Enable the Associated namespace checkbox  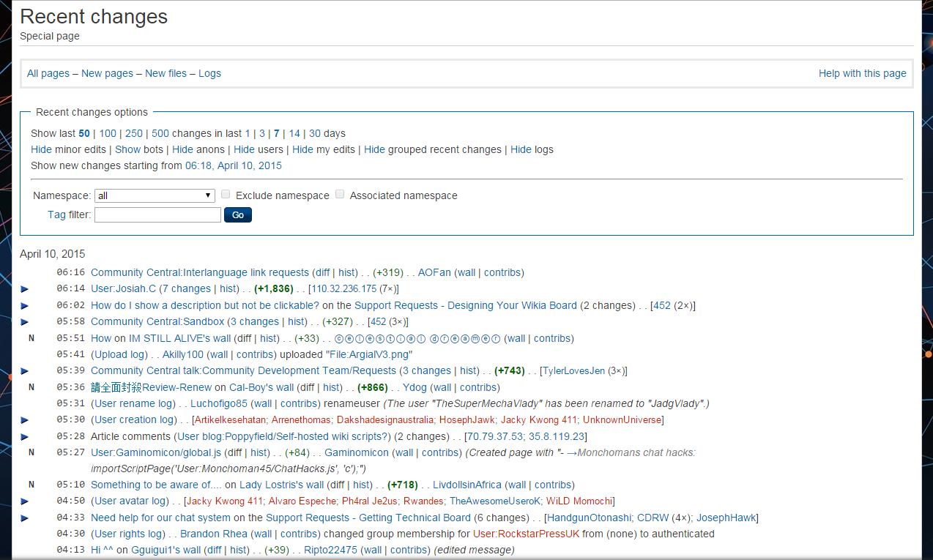click(340, 195)
